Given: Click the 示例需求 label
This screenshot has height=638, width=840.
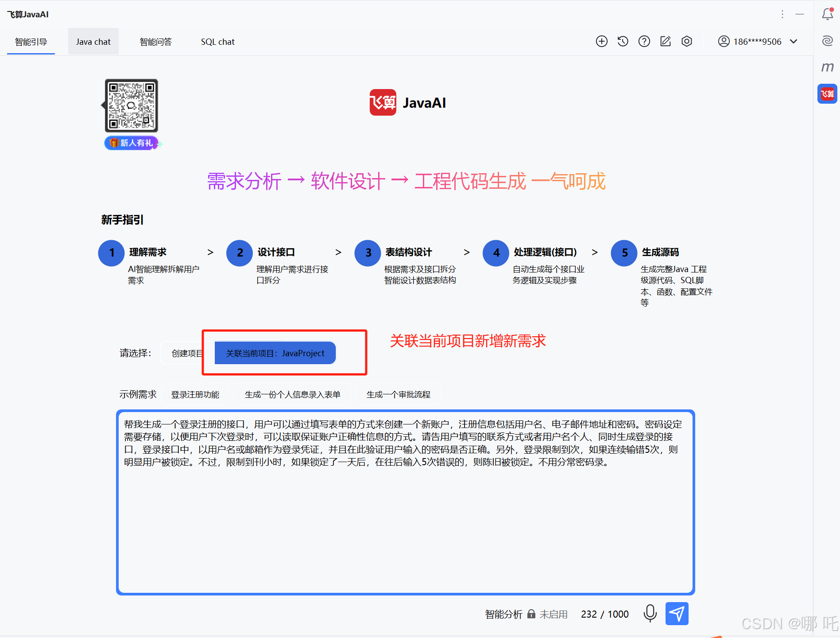Looking at the screenshot, I should tap(138, 394).
